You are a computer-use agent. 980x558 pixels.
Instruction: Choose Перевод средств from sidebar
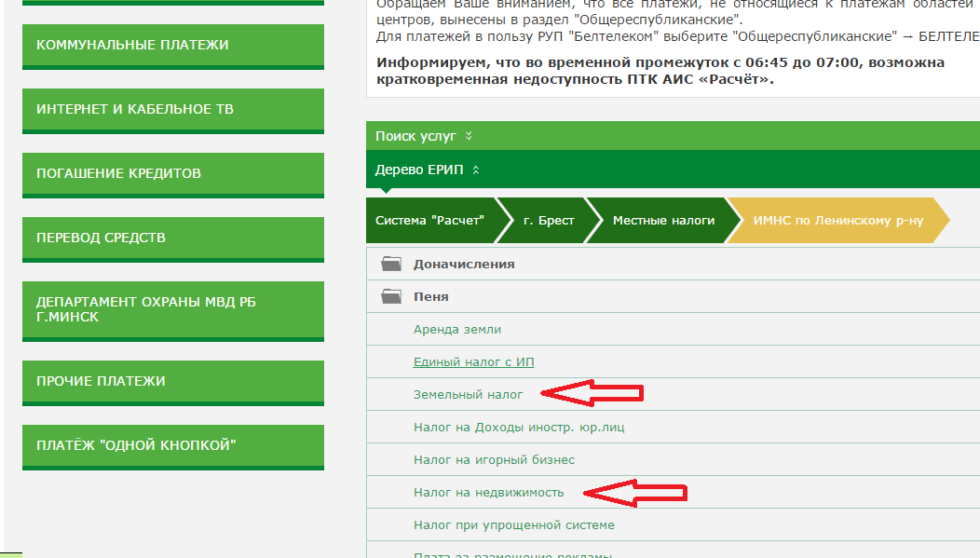tap(172, 238)
